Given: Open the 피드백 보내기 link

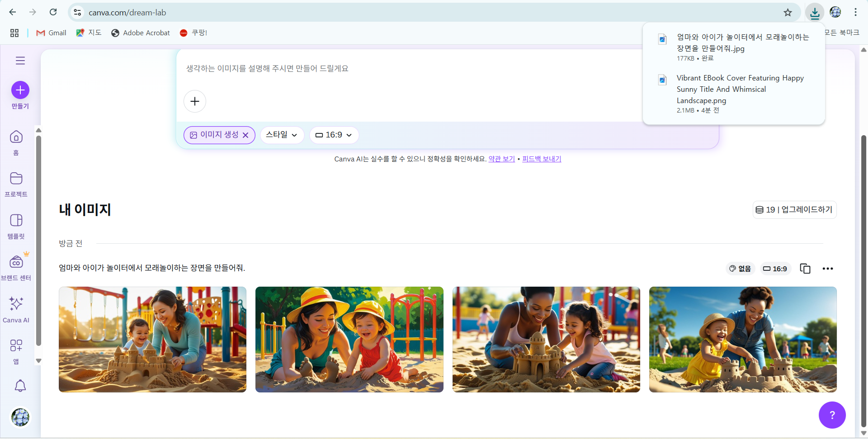Looking at the screenshot, I should (542, 159).
